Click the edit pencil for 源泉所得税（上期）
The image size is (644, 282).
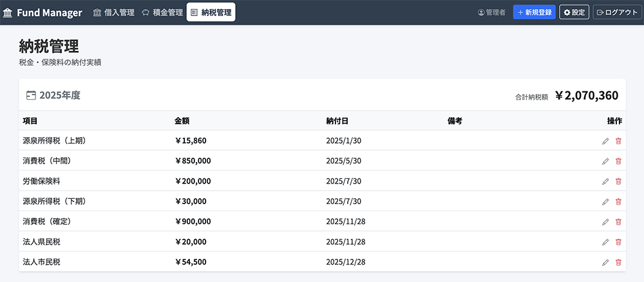[x=605, y=141]
